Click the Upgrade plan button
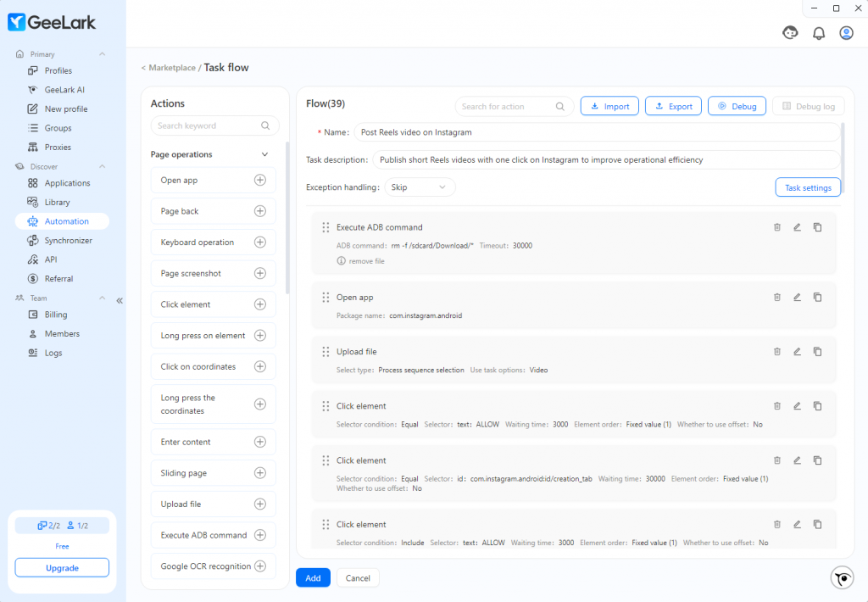The height and width of the screenshot is (602, 868). coord(62,568)
